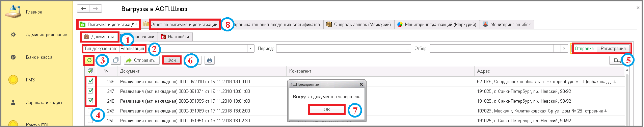Click into the Отбор input field
The image size is (644, 127).
[491, 49]
